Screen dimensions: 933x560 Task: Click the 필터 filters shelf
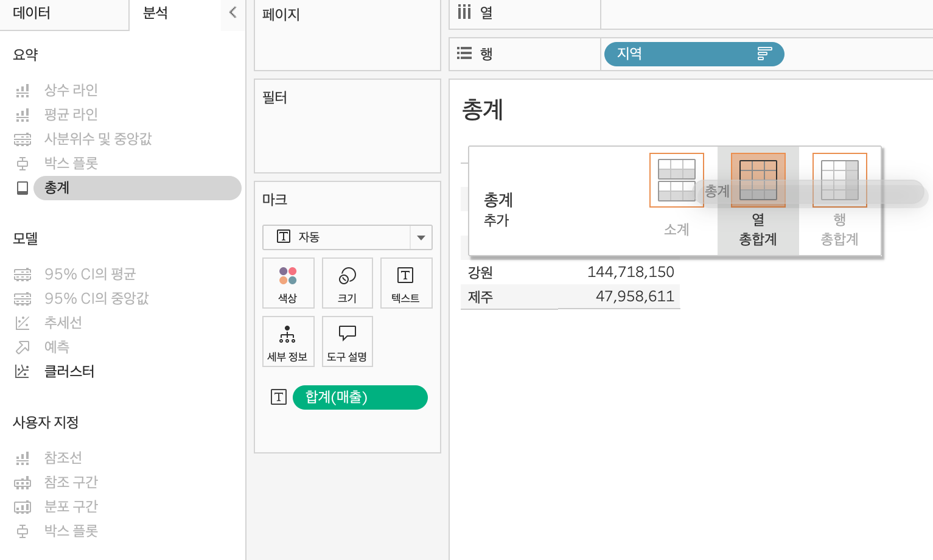348,126
